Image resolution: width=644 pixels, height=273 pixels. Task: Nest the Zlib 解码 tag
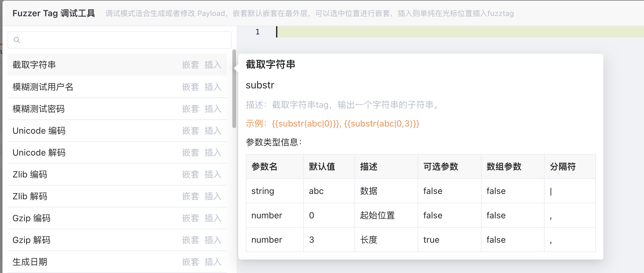191,196
